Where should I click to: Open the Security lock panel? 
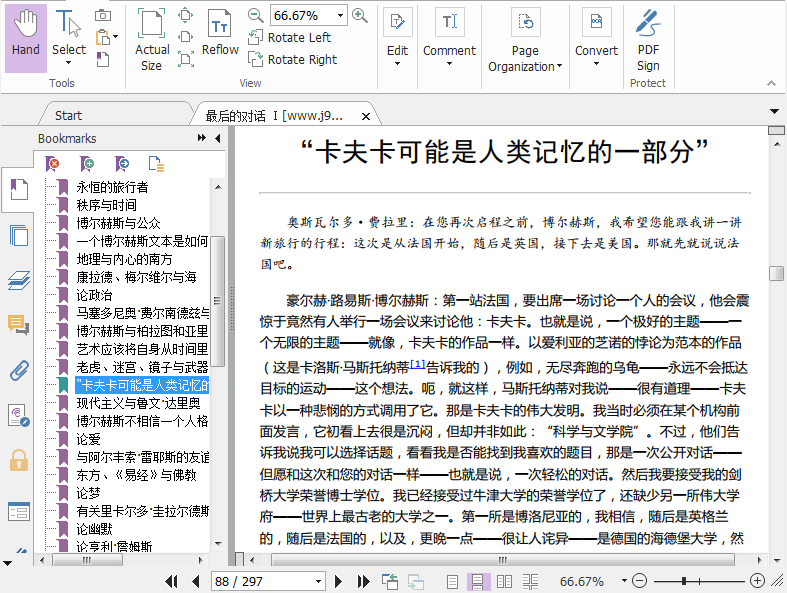pos(18,460)
